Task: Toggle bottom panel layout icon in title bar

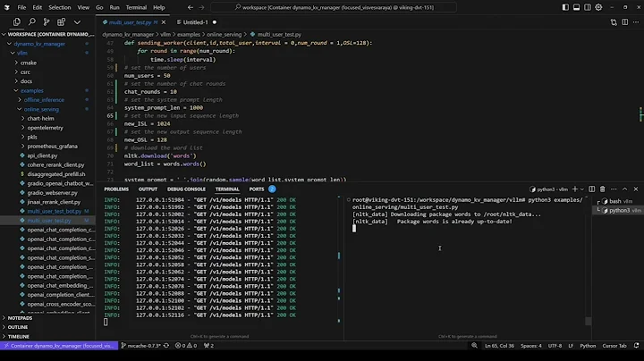Action: point(577,7)
